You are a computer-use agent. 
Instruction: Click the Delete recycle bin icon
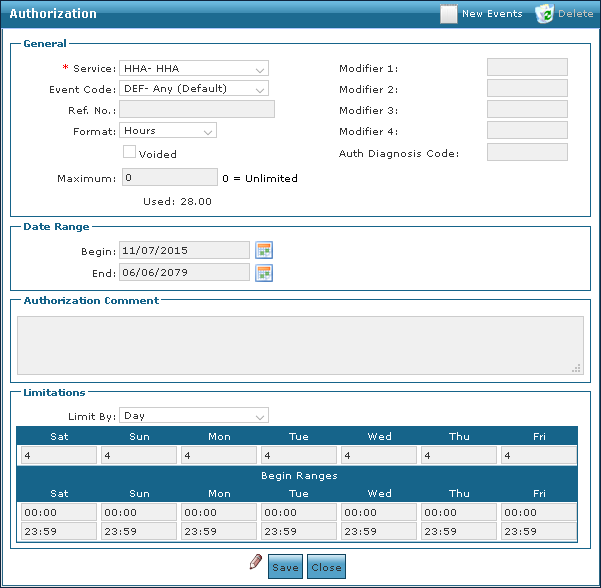pos(544,14)
